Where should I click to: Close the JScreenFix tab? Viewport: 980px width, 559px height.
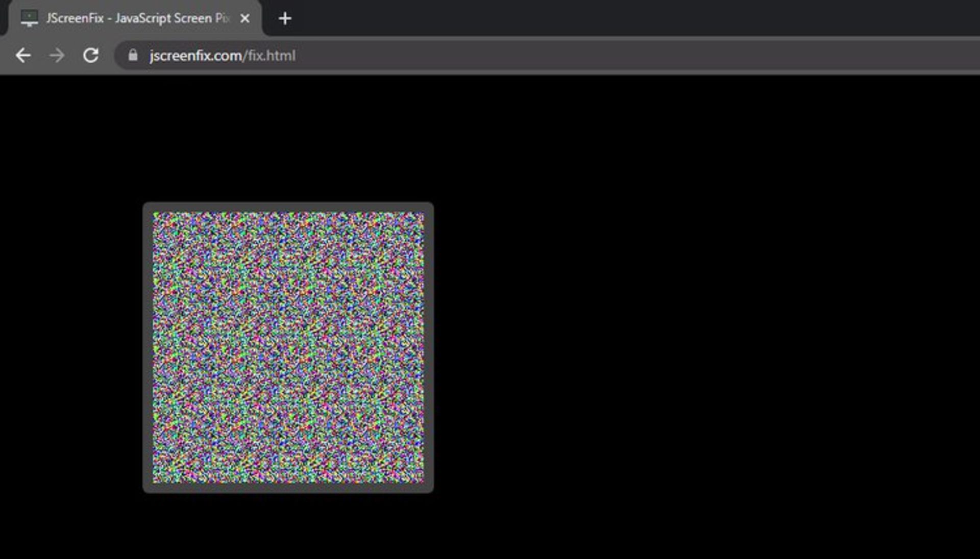coord(245,18)
